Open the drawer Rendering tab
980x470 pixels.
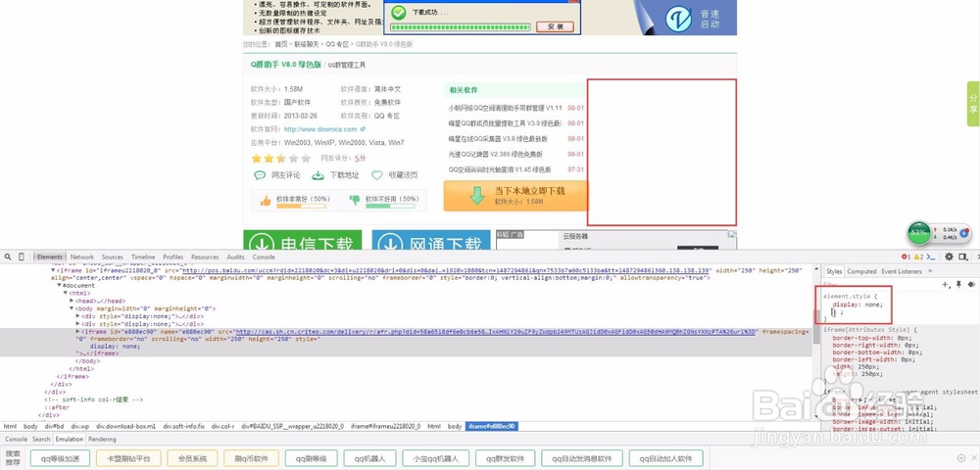tap(103, 439)
